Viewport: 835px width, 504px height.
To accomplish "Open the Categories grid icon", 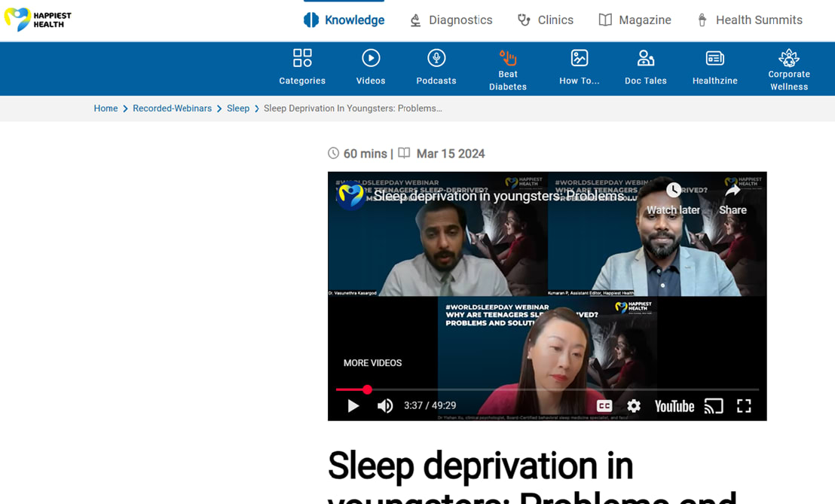I will click(x=302, y=59).
